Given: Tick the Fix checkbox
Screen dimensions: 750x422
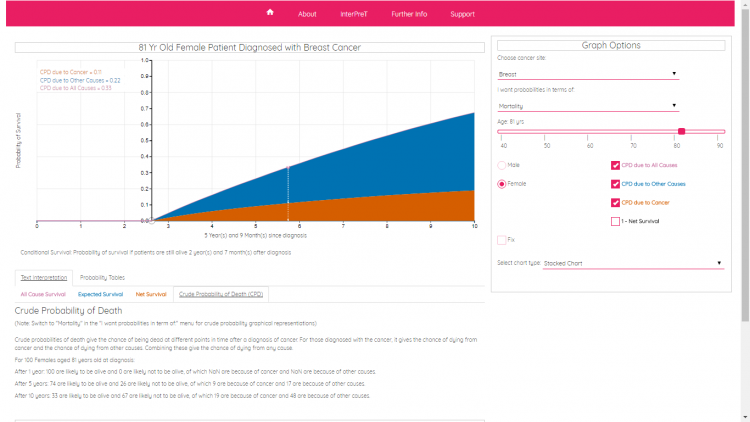Looking at the screenshot, I should click(502, 240).
